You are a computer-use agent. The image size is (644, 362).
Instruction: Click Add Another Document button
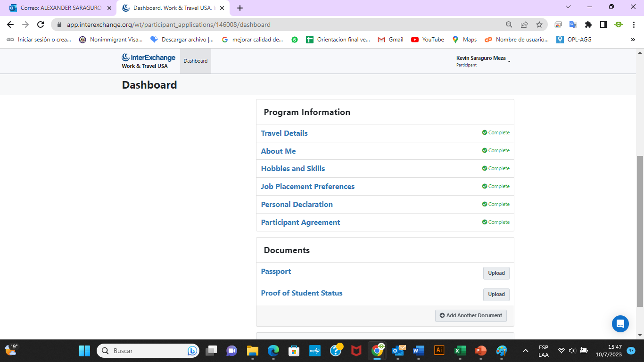471,315
